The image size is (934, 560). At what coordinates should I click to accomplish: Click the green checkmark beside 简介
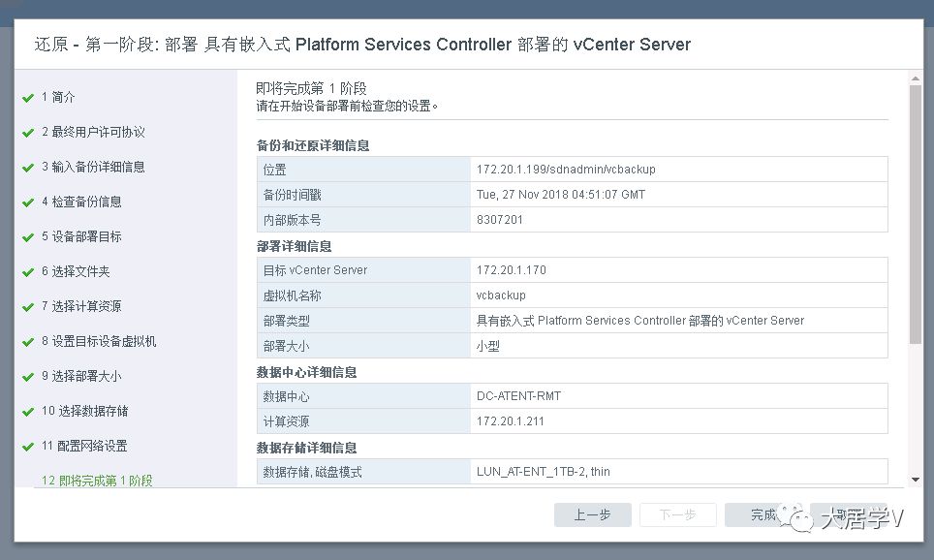(x=28, y=97)
